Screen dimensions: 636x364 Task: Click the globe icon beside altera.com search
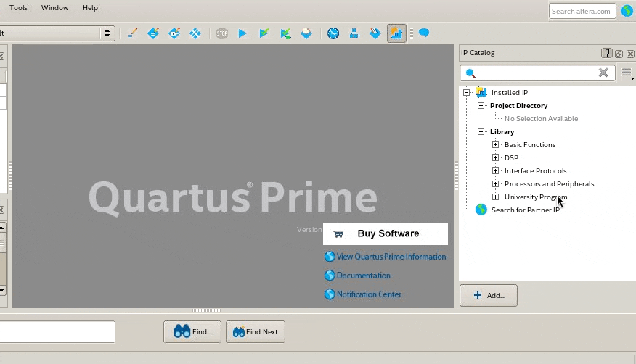pos(627,11)
